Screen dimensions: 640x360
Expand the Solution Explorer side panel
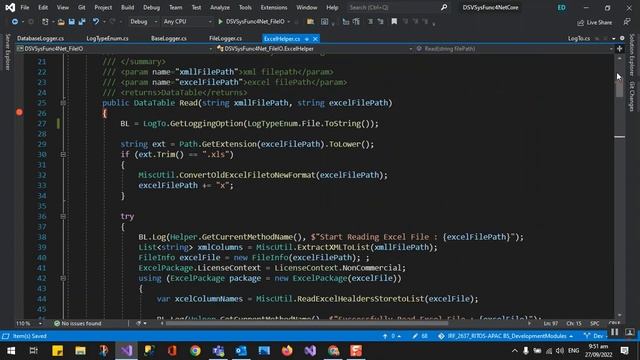click(x=632, y=55)
